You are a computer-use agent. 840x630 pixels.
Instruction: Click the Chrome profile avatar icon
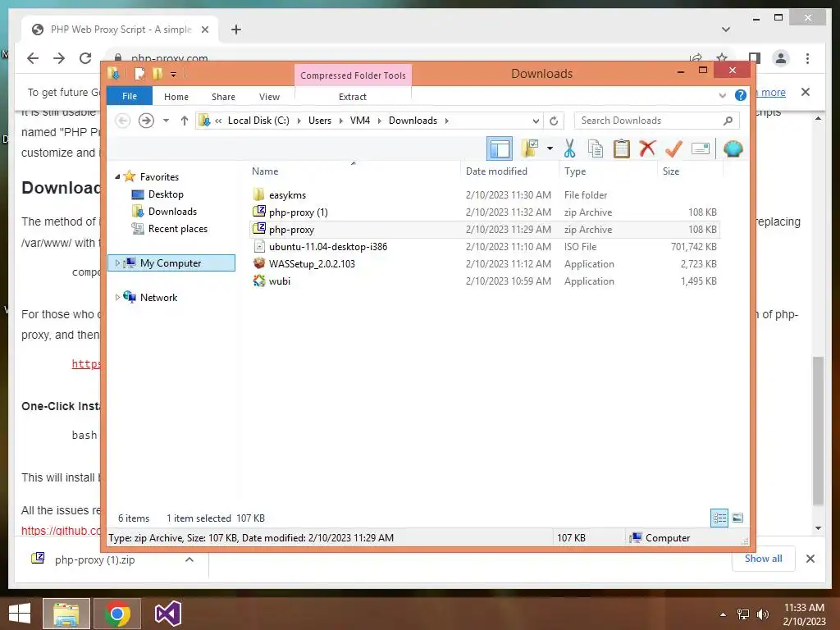tap(781, 58)
